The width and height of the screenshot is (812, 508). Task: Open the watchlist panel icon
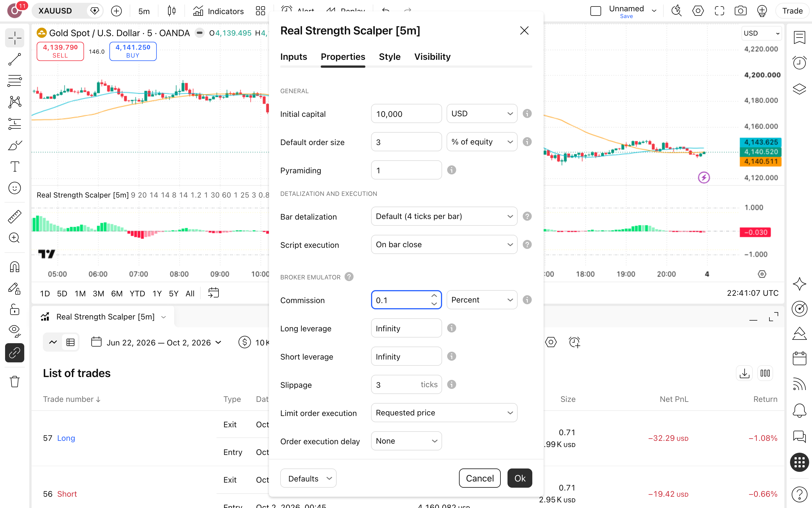click(799, 37)
